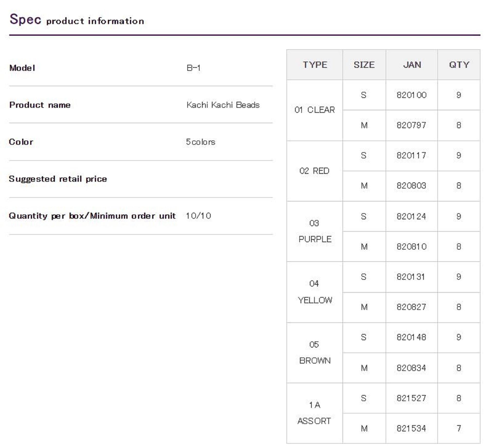
Task: Click size S in the 821527 row
Action: [x=364, y=398]
